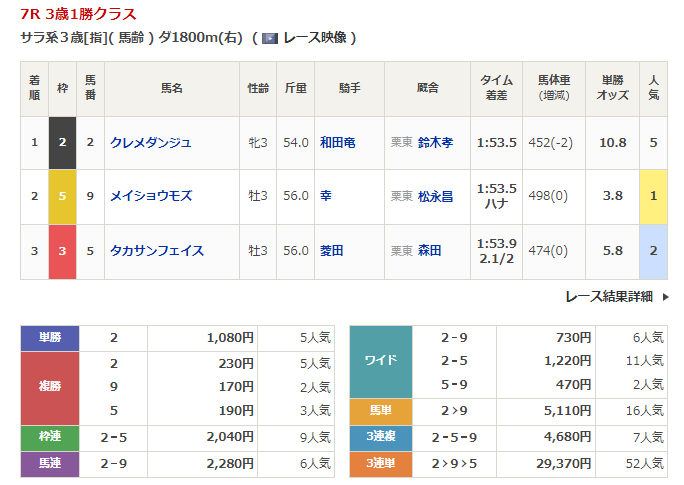Open trainer 松永昌 link
This screenshot has width=684, height=485.
tap(435, 196)
